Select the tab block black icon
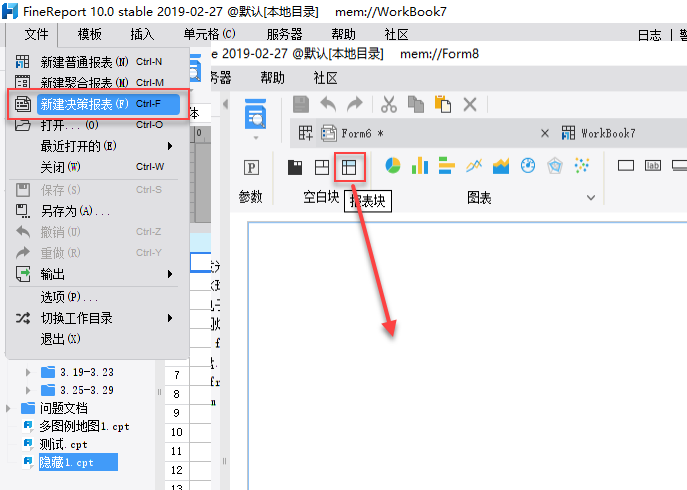This screenshot has width=687, height=490. click(295, 167)
